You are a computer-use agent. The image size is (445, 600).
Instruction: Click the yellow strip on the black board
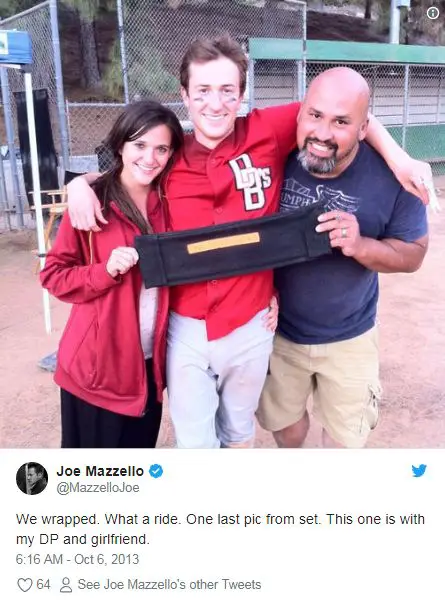223,243
